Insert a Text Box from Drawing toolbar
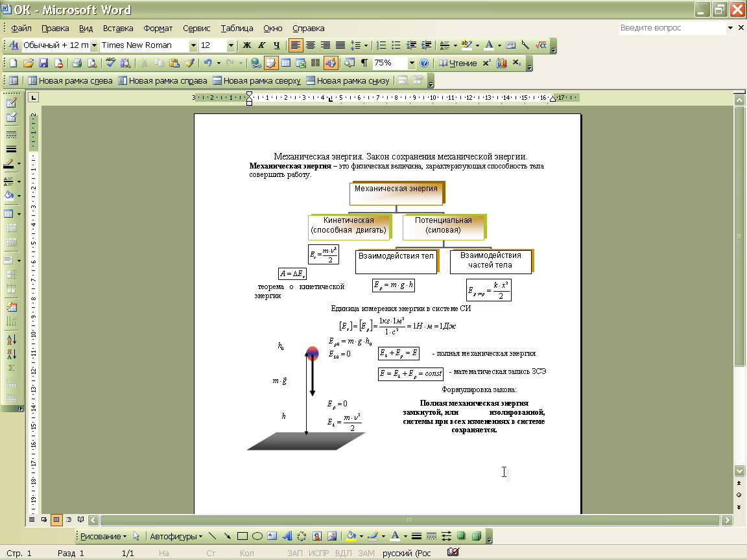Image resolution: width=747 pixels, height=560 pixels. [272, 536]
